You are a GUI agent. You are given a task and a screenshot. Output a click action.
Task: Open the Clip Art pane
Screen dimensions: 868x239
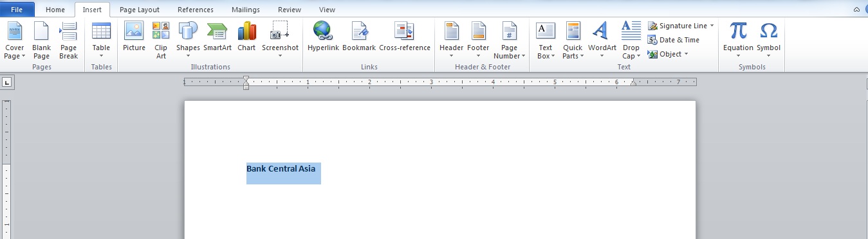161,40
